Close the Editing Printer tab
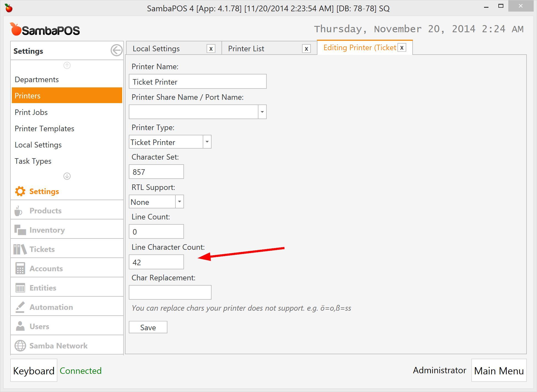Image resolution: width=537 pixels, height=392 pixels. pyautogui.click(x=402, y=48)
